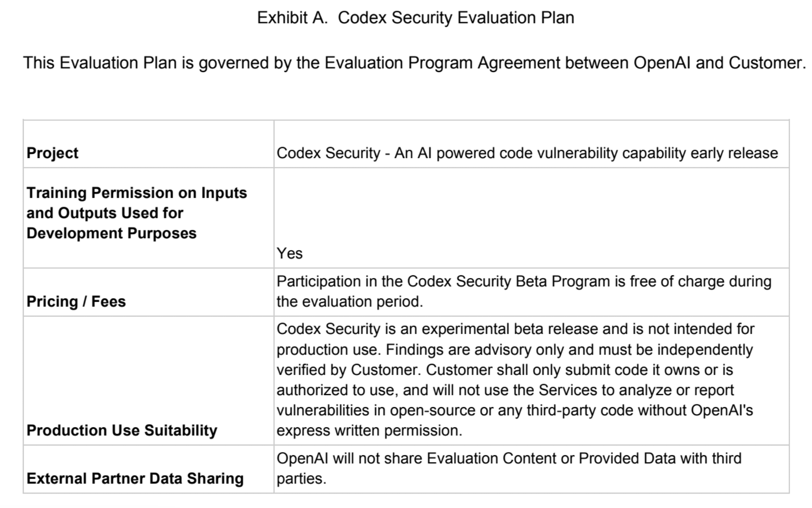This screenshot has height=508, width=812.
Task: Click 'vulnerabilities in open-source' line
Action: [x=515, y=410]
